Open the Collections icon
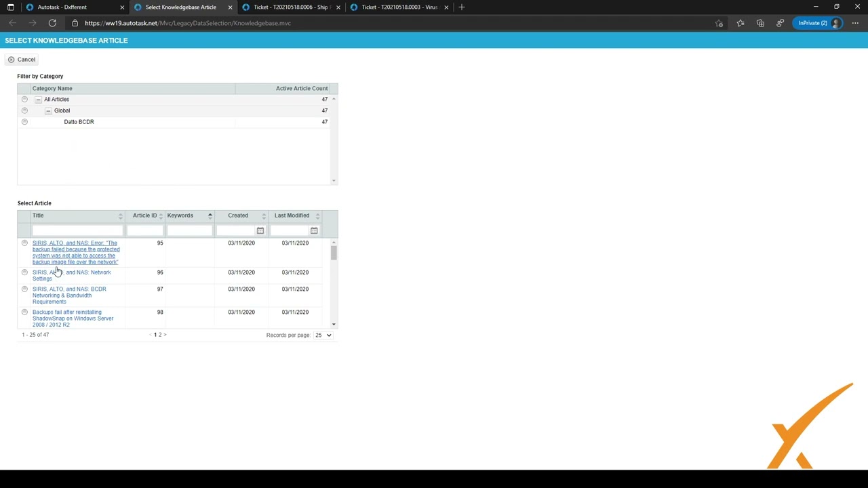This screenshot has width=868, height=488. pos(760,23)
